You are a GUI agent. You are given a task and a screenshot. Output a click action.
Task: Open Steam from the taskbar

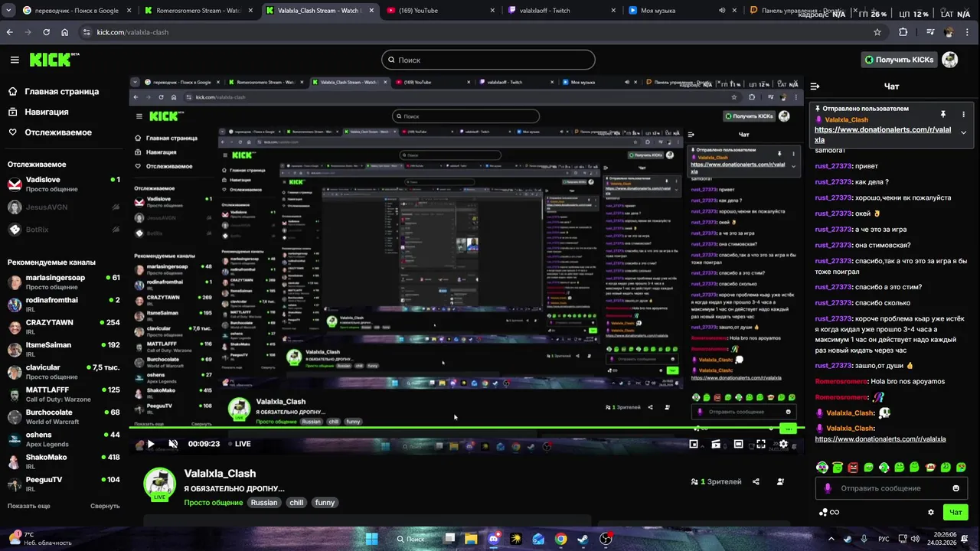(583, 539)
